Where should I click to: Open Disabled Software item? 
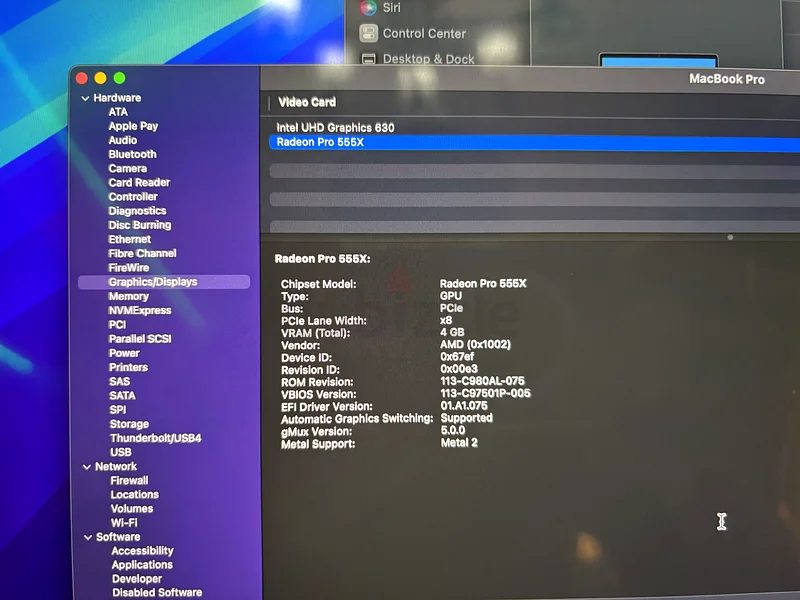[x=157, y=593]
